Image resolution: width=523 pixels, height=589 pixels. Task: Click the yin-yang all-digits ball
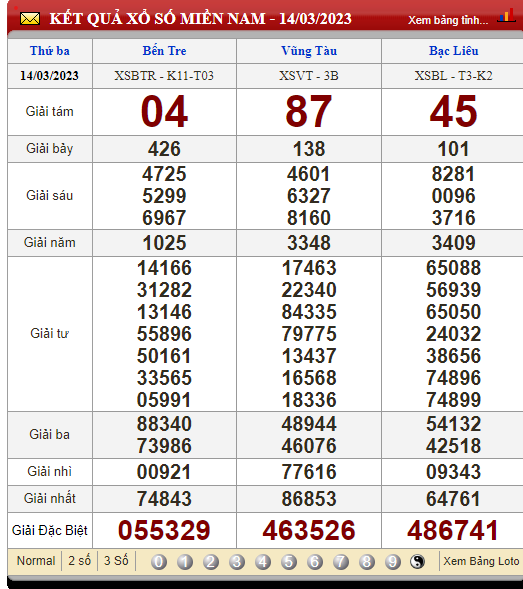[x=417, y=562]
